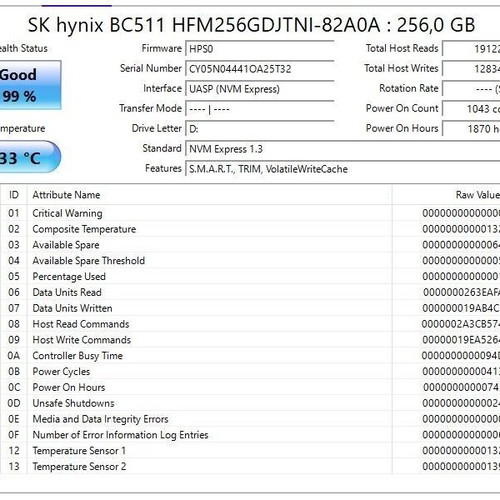Viewport: 500px width, 500px height.
Task: Click the Standard field NVM Express 1.3
Action: [x=343, y=149]
